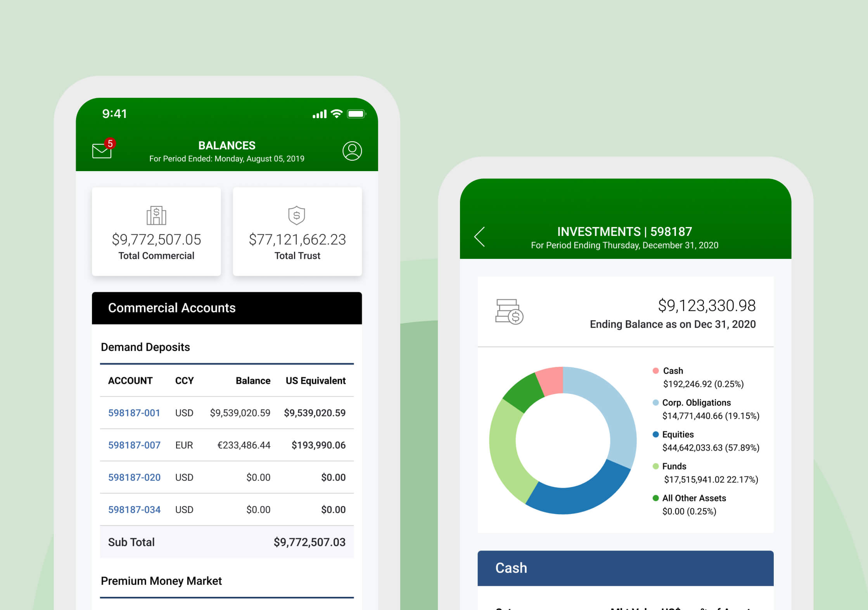Tap the coin stack icon beside ending balance

[509, 312]
